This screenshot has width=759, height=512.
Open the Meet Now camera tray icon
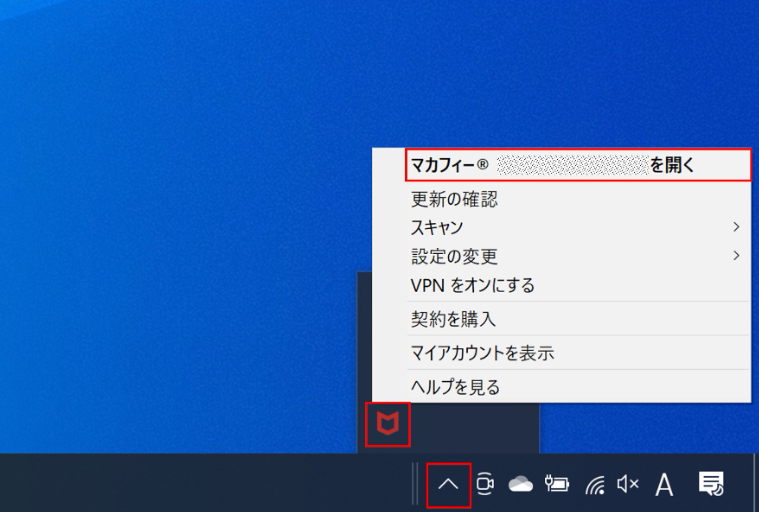(x=485, y=484)
